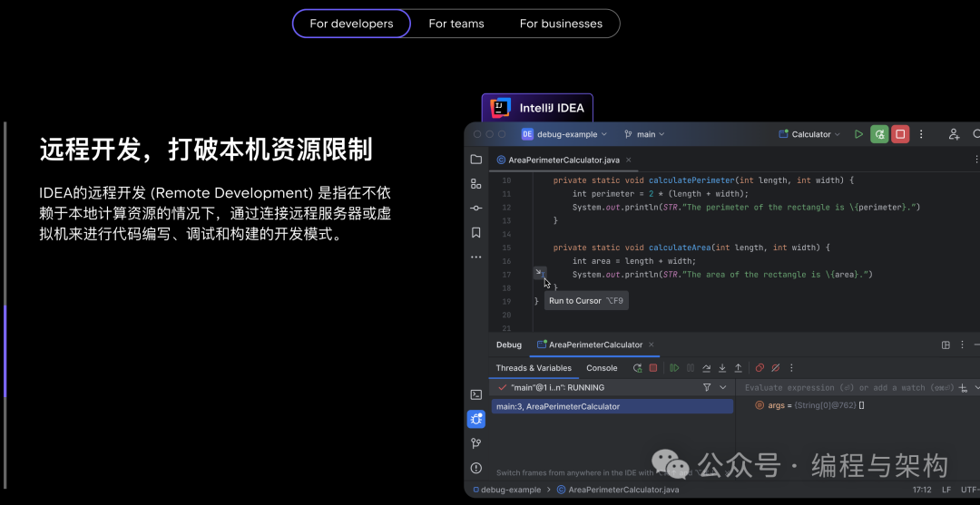
Task: Open the Code With Me add-user icon
Action: (954, 134)
